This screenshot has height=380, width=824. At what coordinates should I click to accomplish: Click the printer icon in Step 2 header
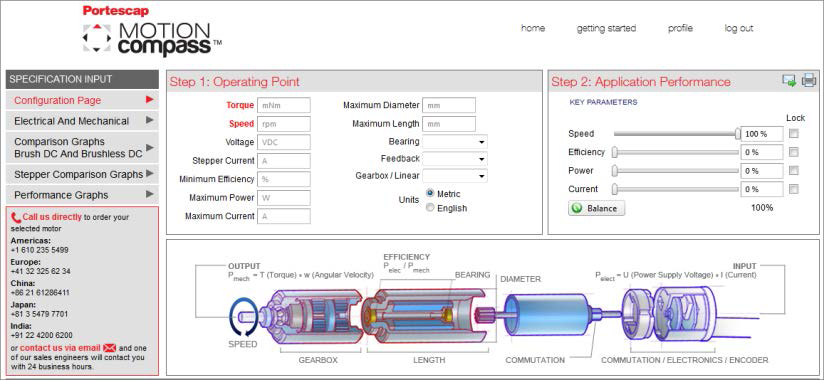click(809, 80)
